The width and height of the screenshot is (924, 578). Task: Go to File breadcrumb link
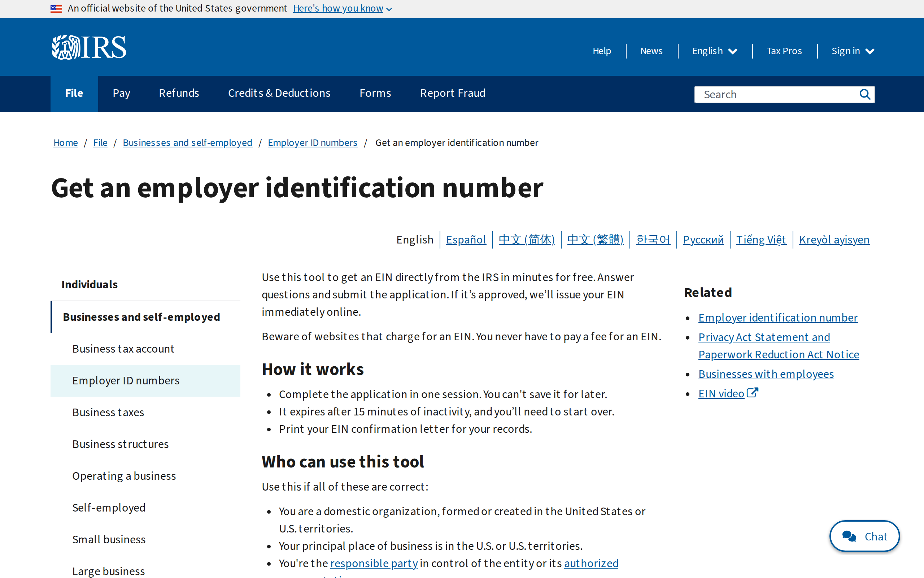(100, 143)
